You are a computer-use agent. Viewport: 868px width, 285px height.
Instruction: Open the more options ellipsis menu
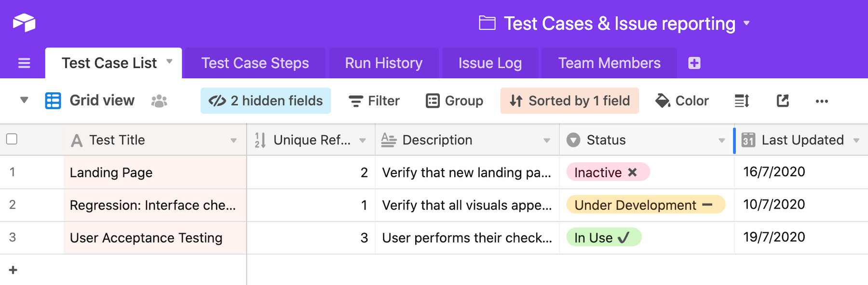click(x=821, y=101)
